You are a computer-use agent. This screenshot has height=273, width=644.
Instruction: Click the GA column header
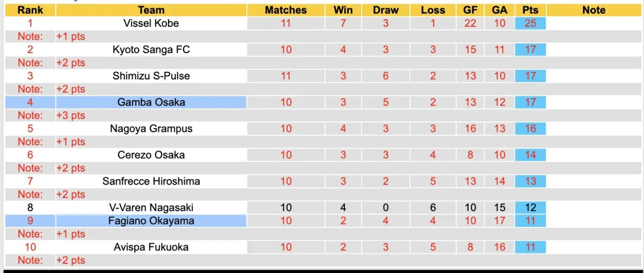[500, 10]
